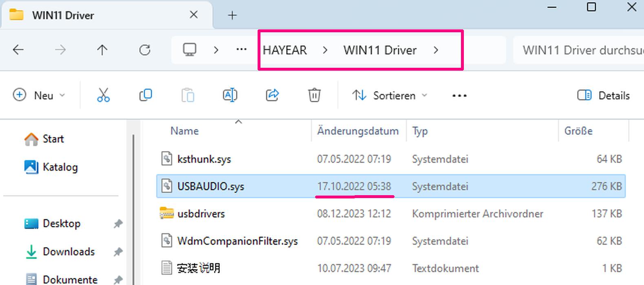This screenshot has height=285, width=644.
Task: Click the Share icon in toolbar
Action: 272,95
